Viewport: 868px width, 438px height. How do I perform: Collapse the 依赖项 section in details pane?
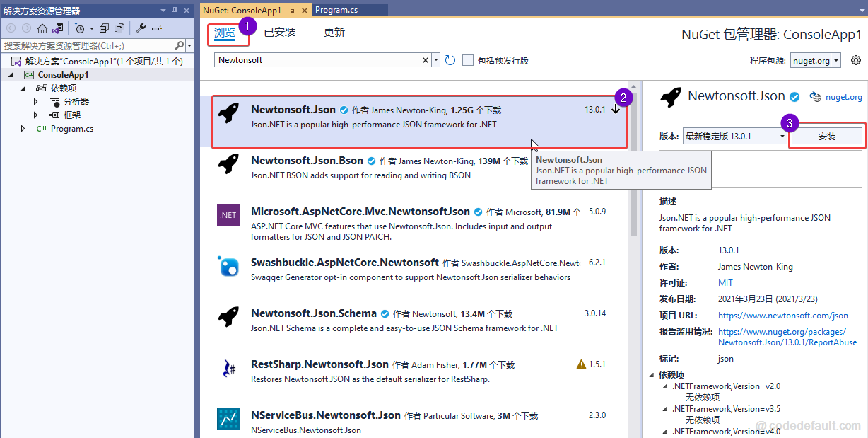coord(652,375)
